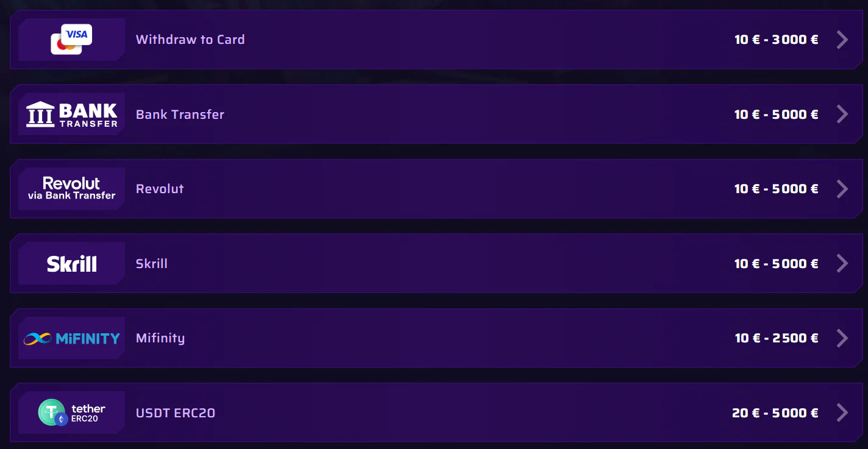Click the MiFinity logo
The width and height of the screenshot is (868, 449).
click(x=71, y=338)
